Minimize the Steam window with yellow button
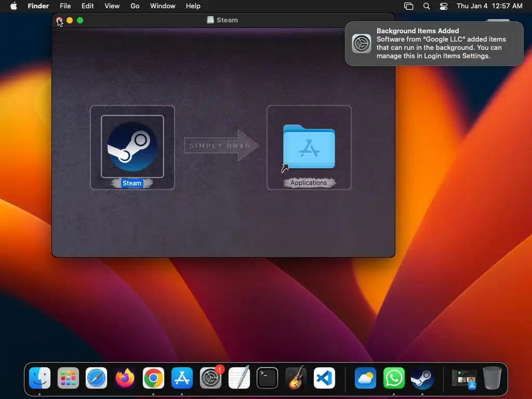This screenshot has width=532, height=399. point(70,20)
